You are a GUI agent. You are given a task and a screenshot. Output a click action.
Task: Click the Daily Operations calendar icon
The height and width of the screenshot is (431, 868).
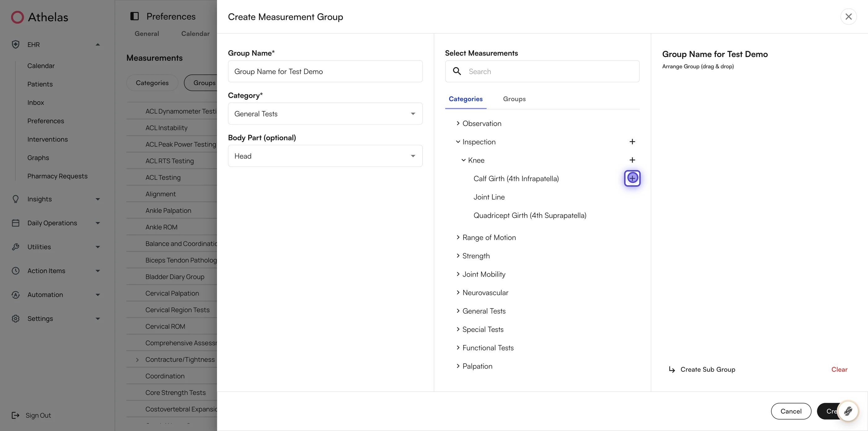pyautogui.click(x=15, y=223)
